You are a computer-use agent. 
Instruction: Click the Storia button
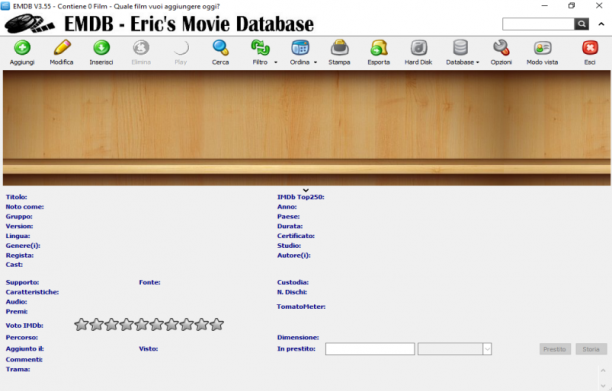tap(591, 349)
